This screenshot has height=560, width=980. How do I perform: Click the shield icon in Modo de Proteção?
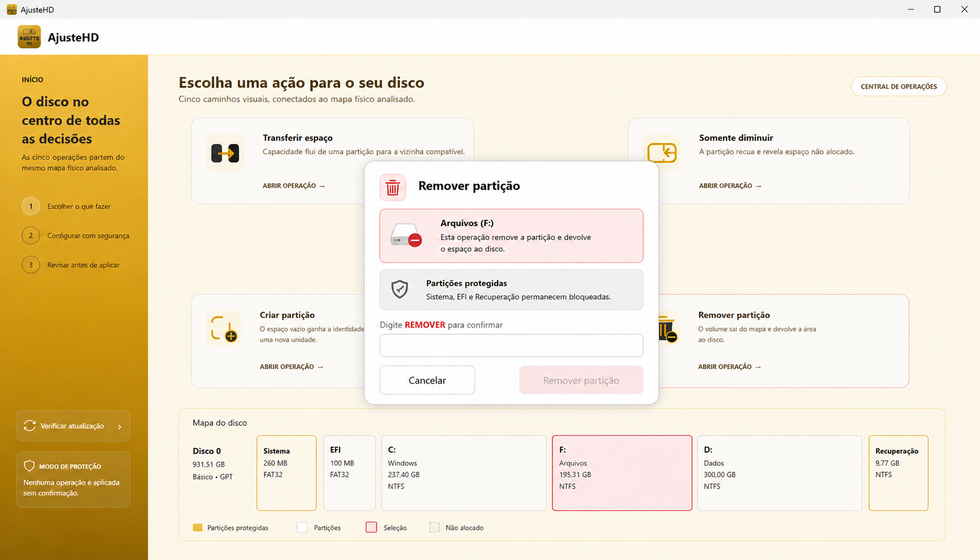[29, 466]
